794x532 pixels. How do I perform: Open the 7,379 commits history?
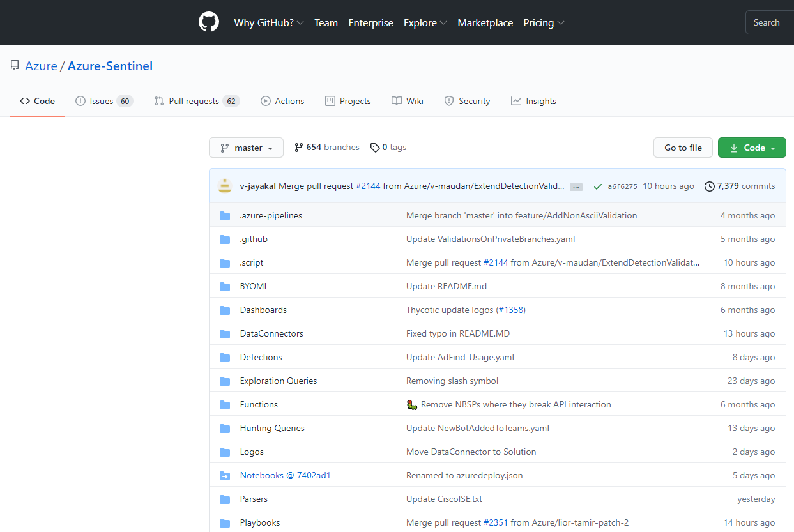[740, 186]
